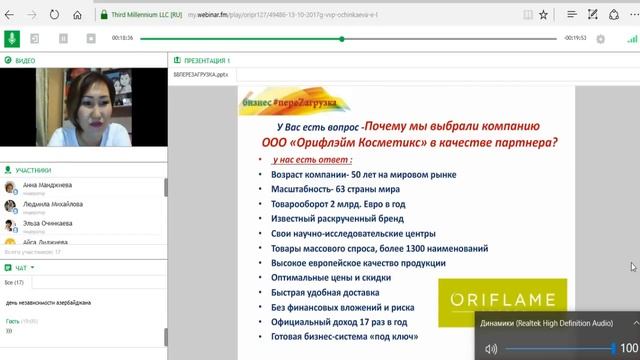
Task: Click the browser forward arrow
Action: [32, 15]
